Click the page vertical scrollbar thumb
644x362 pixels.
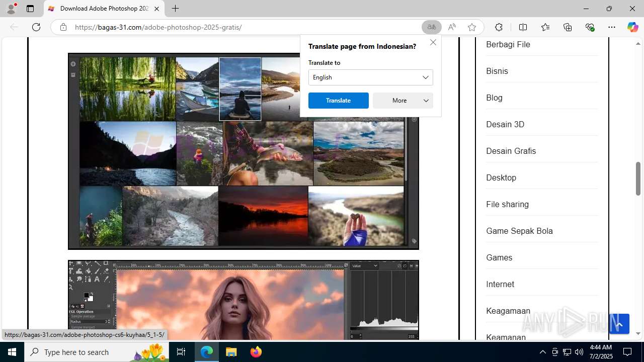(638, 178)
